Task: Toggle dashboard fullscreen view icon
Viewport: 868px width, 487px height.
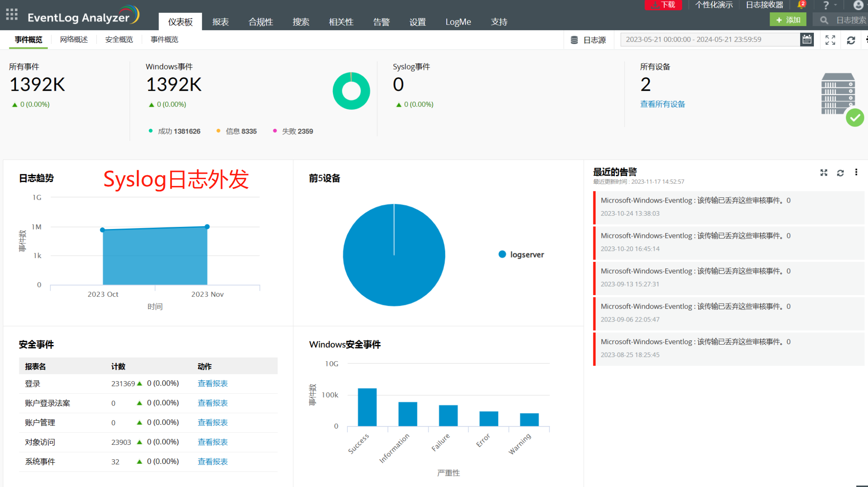Action: click(830, 40)
